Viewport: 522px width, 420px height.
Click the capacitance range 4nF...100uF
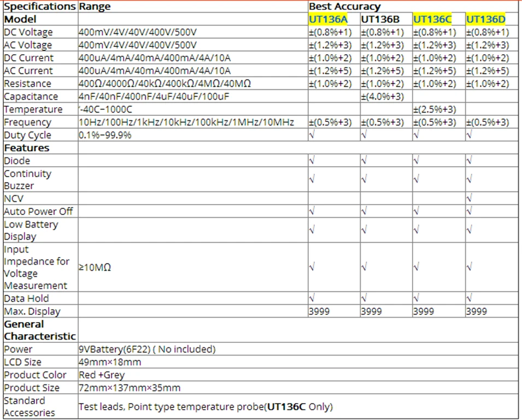[154, 97]
